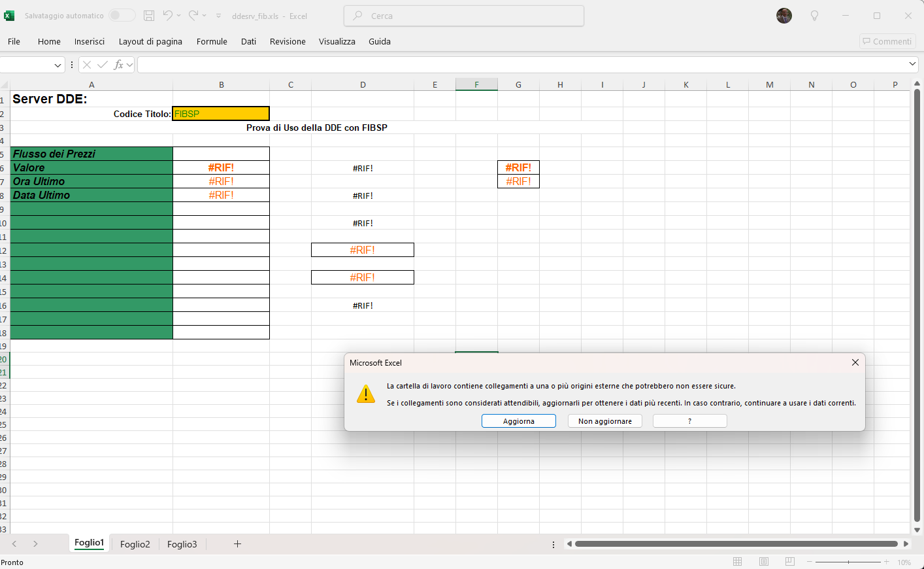Open the Dati ribbon tab
Viewport: 924px width, 569px height.
248,41
